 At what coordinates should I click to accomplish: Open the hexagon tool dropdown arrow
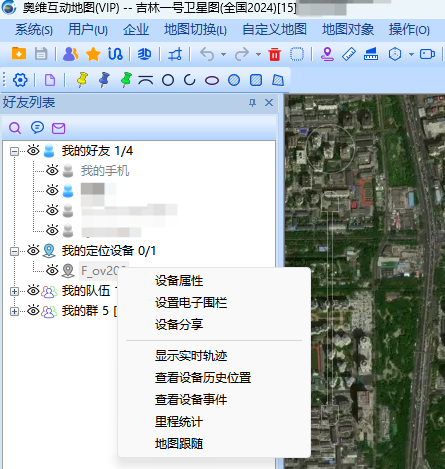pos(411,55)
